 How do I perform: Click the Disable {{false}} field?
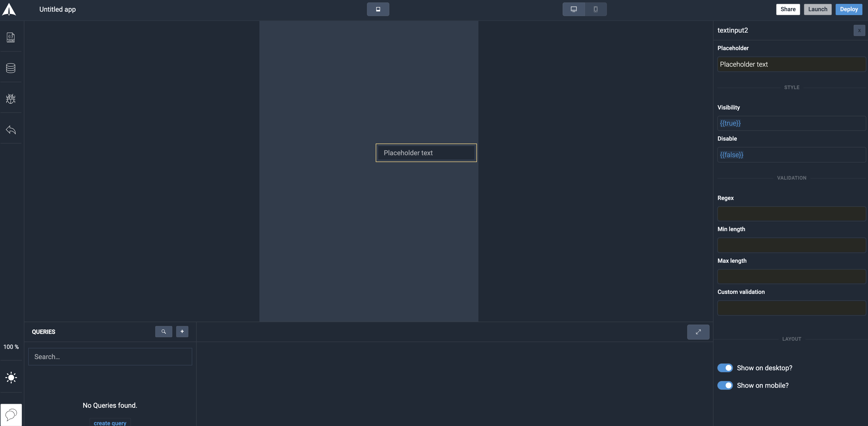coord(792,154)
